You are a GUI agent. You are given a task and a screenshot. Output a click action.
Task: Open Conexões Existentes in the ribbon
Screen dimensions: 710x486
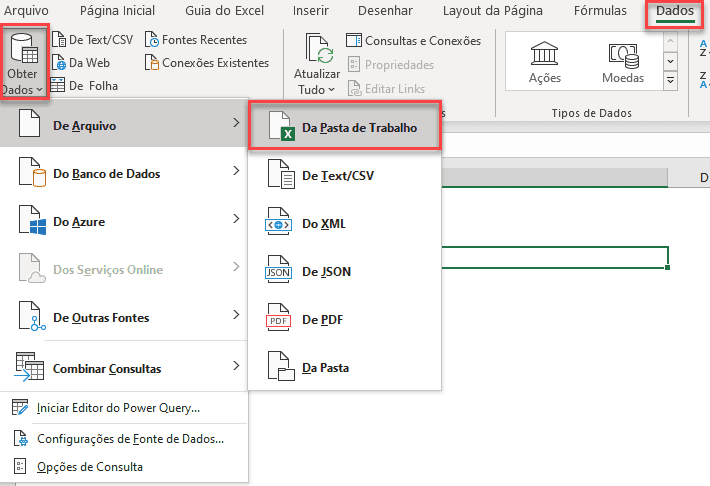coord(207,63)
